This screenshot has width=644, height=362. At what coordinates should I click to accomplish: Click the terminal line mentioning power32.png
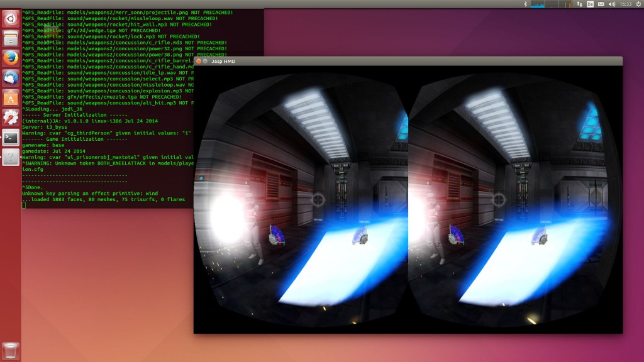pyautogui.click(x=125, y=48)
